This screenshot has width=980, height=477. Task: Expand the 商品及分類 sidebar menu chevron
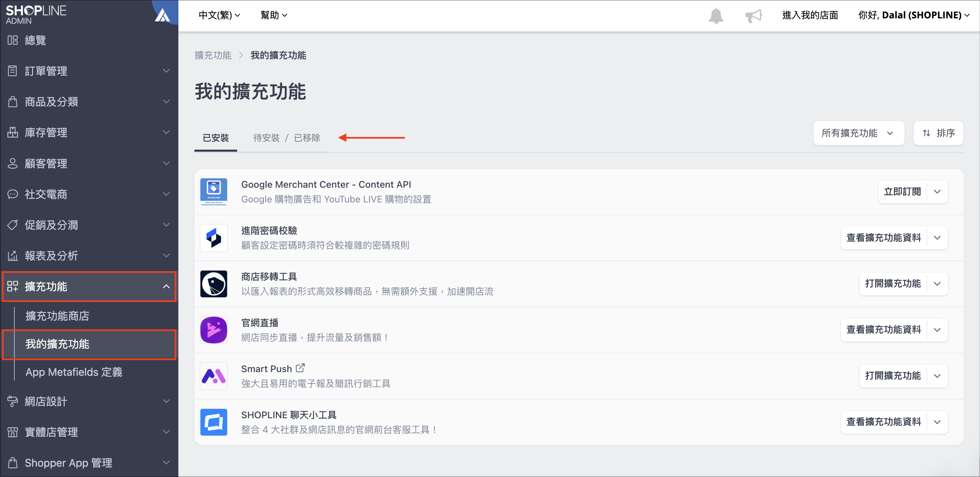166,102
